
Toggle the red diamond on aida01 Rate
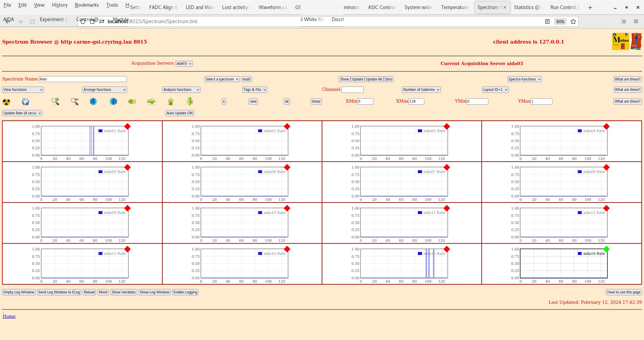[x=127, y=126]
